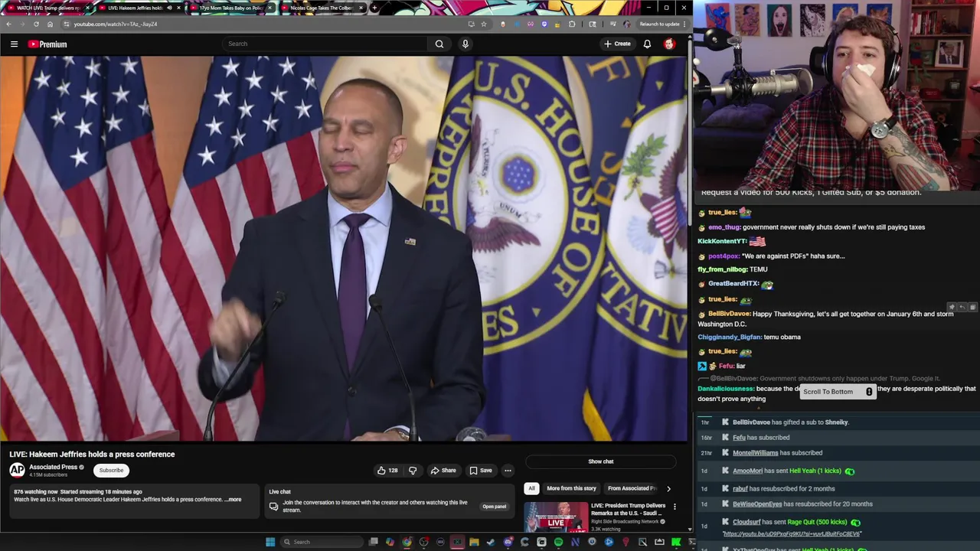Open Chrome from the taskbar

coord(407,542)
